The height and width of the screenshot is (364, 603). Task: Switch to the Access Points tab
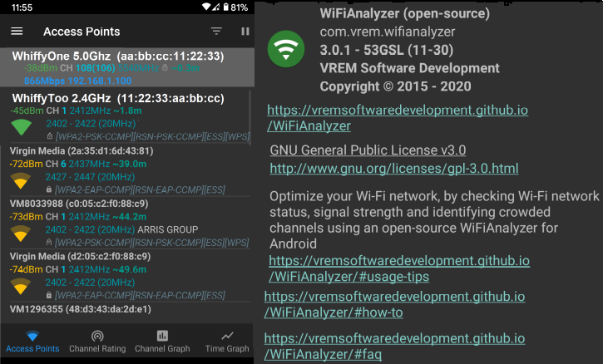(x=32, y=342)
